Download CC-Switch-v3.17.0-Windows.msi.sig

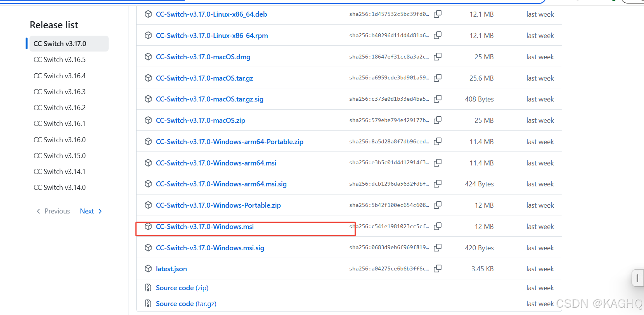(210, 248)
